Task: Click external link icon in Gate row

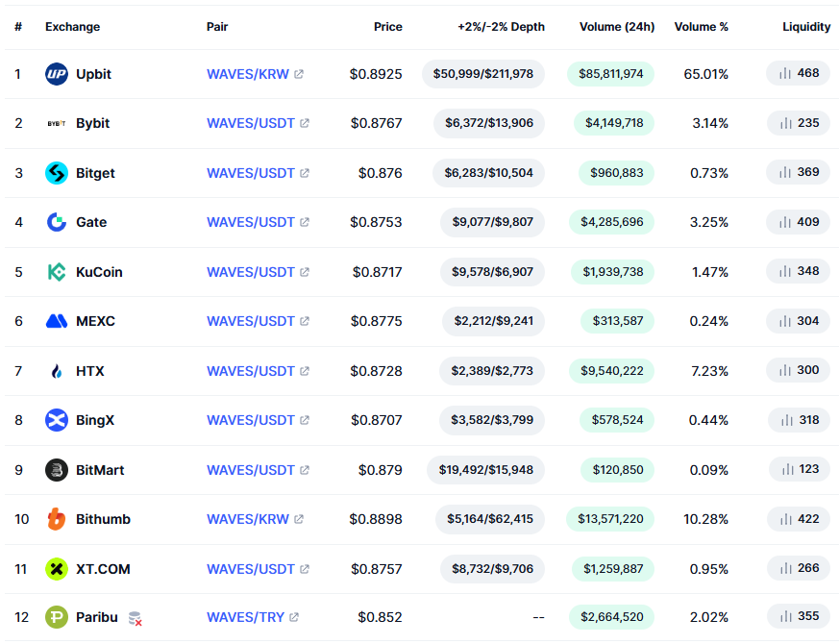Action: [305, 222]
